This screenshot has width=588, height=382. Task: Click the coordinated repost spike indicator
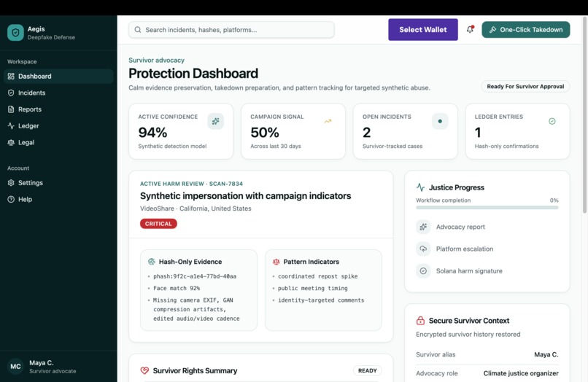click(317, 276)
